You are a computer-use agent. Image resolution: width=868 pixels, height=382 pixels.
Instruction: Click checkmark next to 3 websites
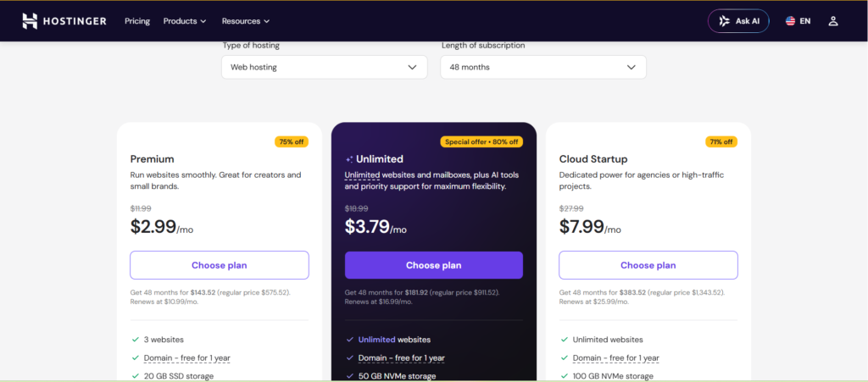135,340
